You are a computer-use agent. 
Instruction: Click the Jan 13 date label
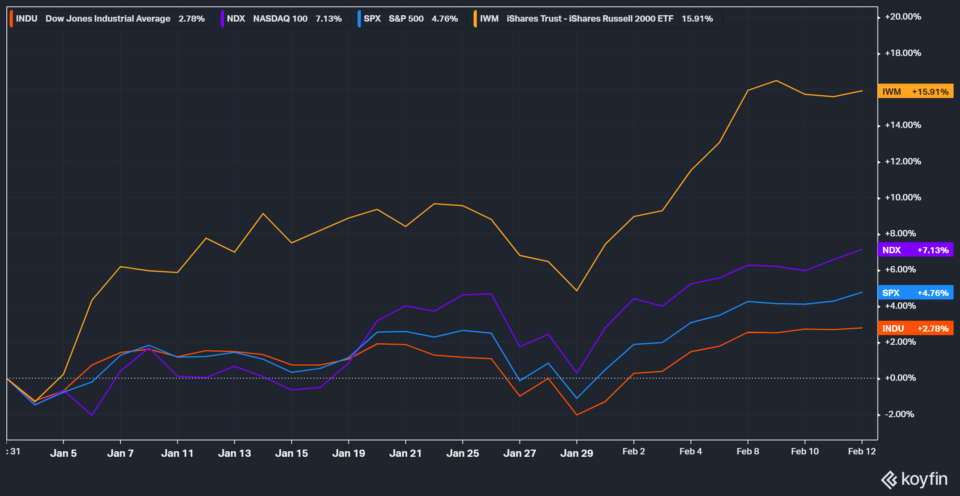click(234, 454)
